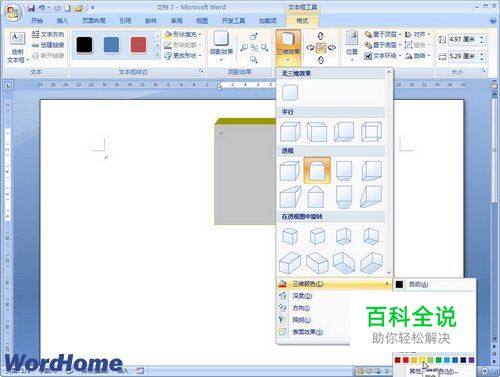Click the Undo icon in quick access toolbar
The height and width of the screenshot is (377, 500).
(42, 8)
